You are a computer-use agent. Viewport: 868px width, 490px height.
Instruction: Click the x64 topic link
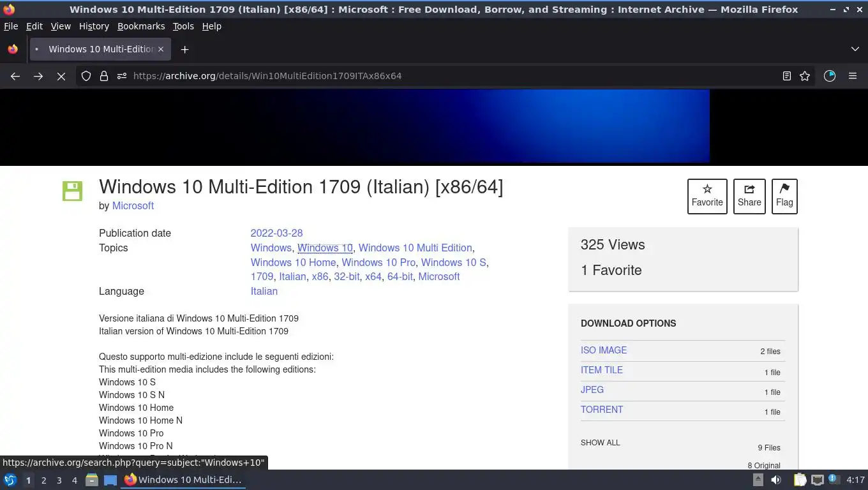(373, 276)
